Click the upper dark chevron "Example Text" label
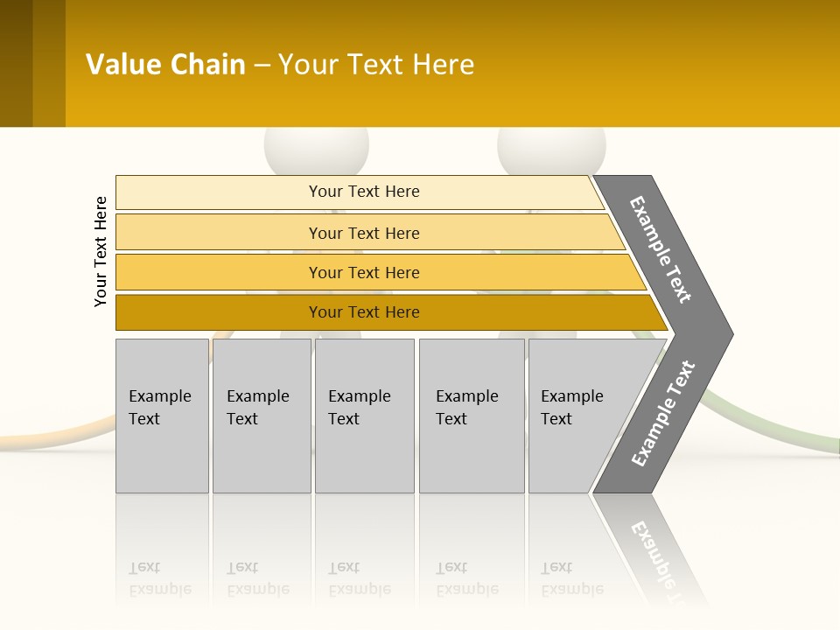840x630 pixels. [x=661, y=249]
